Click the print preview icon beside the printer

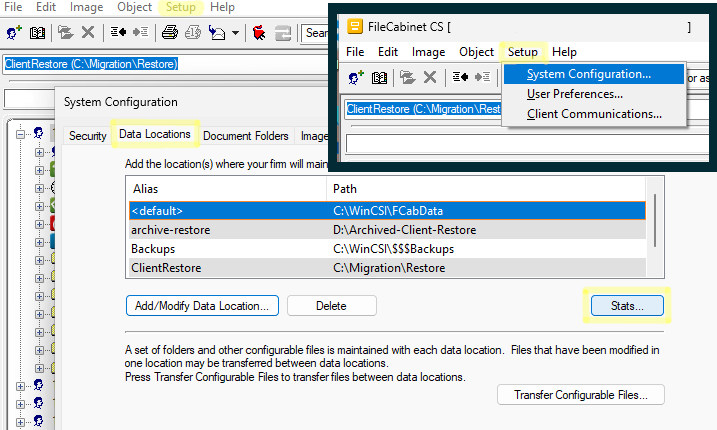[x=193, y=32]
